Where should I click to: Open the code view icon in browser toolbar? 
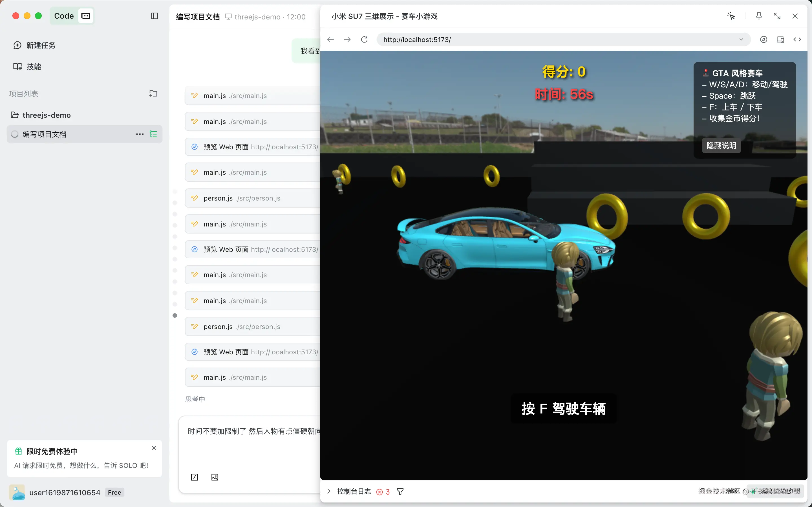coord(798,39)
